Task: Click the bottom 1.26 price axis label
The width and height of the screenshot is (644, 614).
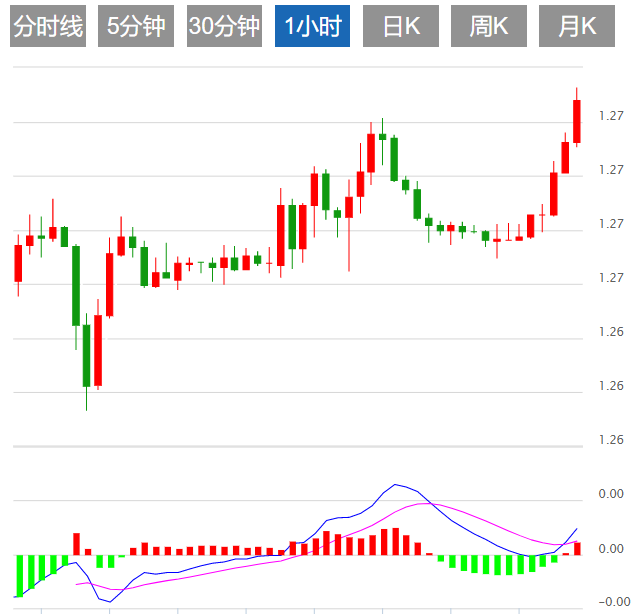Action: pyautogui.click(x=611, y=440)
